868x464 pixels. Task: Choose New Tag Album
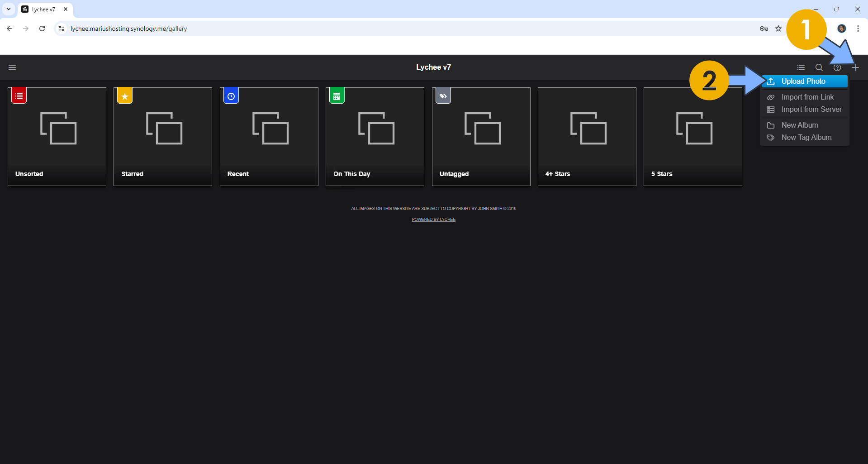[806, 137]
